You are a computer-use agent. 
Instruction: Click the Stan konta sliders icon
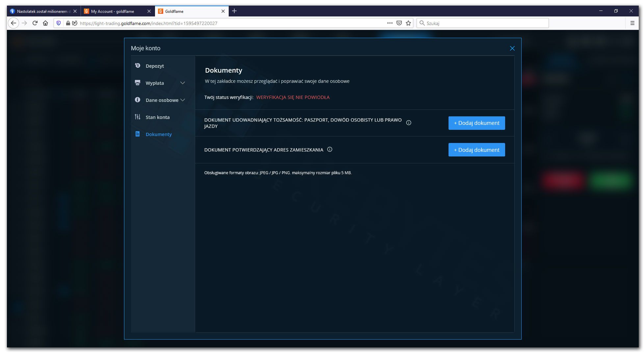click(138, 117)
